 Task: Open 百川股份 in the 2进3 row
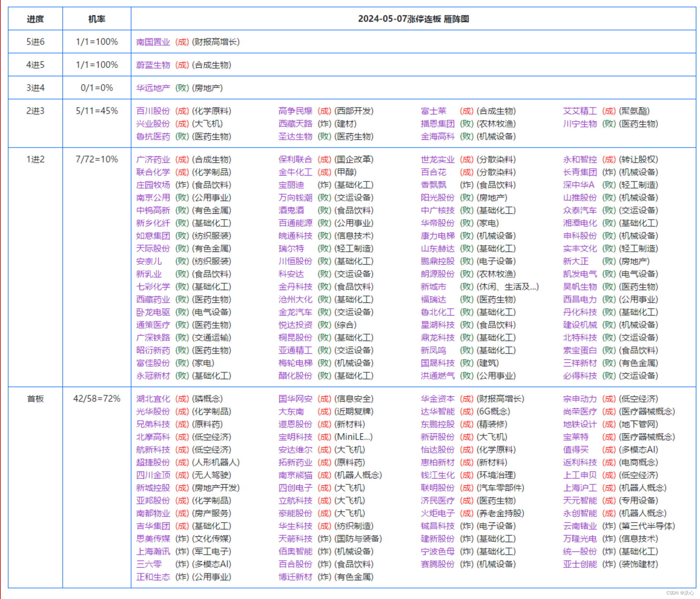153,111
